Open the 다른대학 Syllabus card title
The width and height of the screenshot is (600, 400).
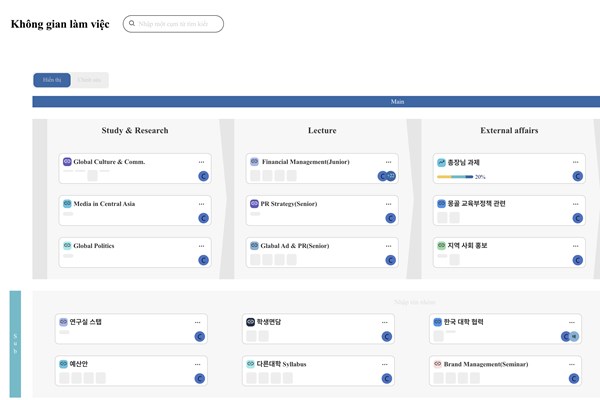coord(282,364)
